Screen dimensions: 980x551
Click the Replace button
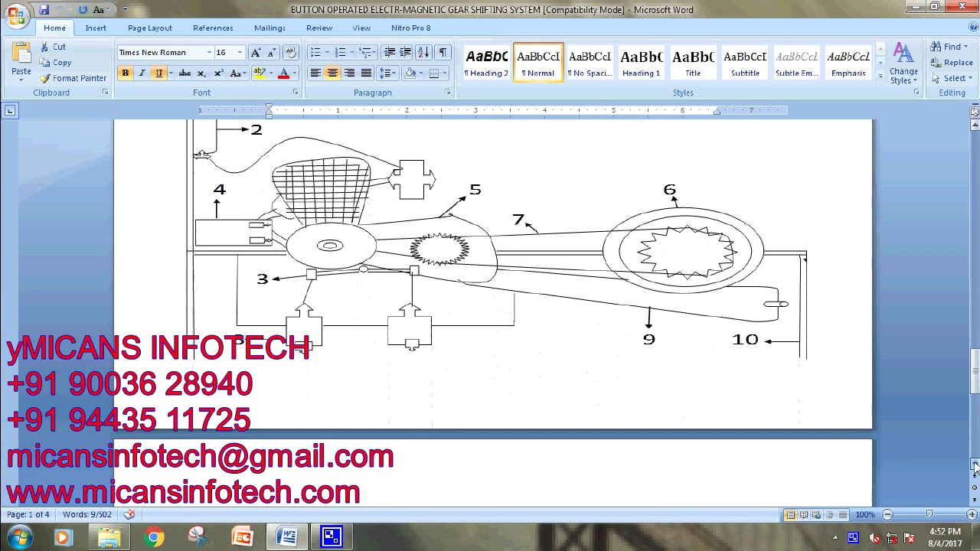[952, 63]
